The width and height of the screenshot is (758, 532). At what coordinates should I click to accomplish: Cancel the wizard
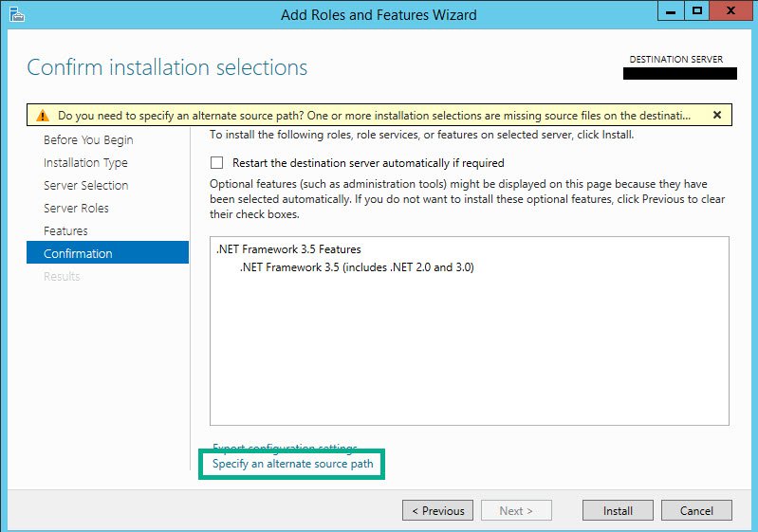[x=696, y=510]
